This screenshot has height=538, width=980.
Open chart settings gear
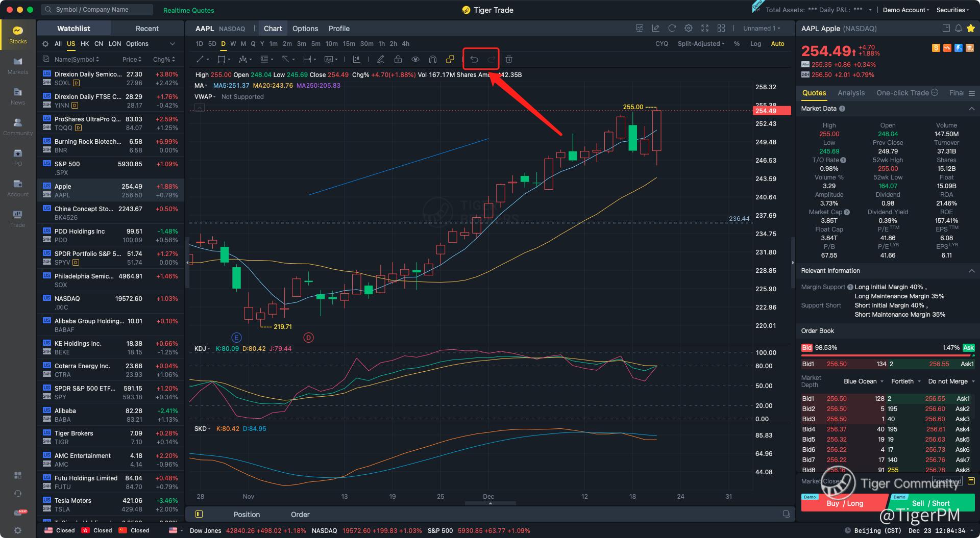pyautogui.click(x=689, y=28)
